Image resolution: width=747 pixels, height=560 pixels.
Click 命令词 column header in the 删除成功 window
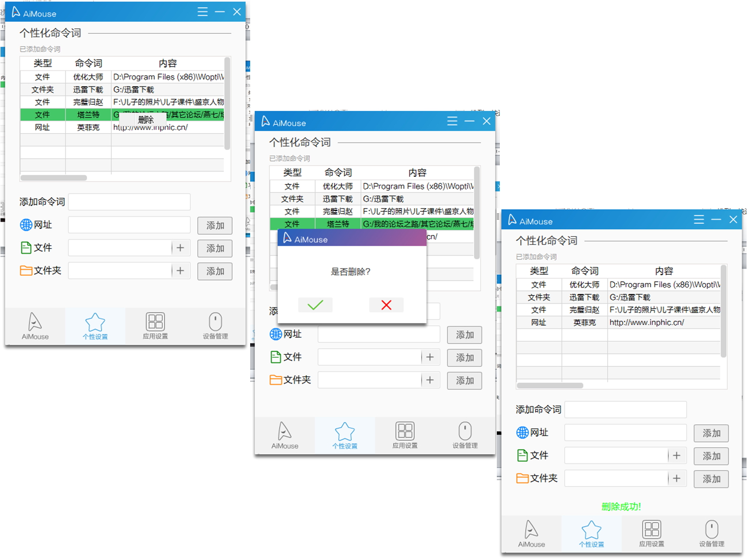pos(584,271)
